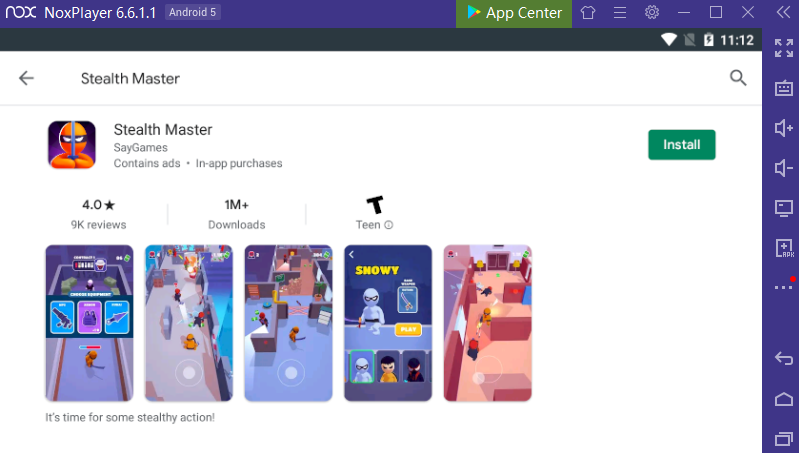Expand more tools three-dot sidebar button
Screen dimensions: 799x453
coord(784,287)
